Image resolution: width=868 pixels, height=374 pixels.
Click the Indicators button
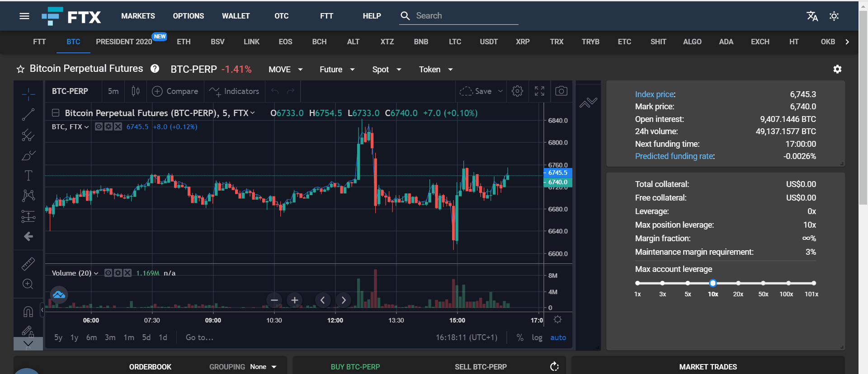tap(234, 91)
